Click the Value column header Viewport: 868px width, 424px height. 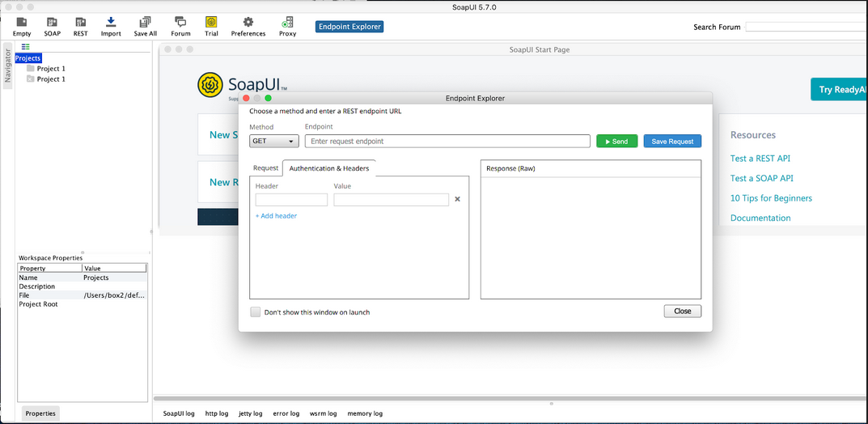click(x=115, y=269)
